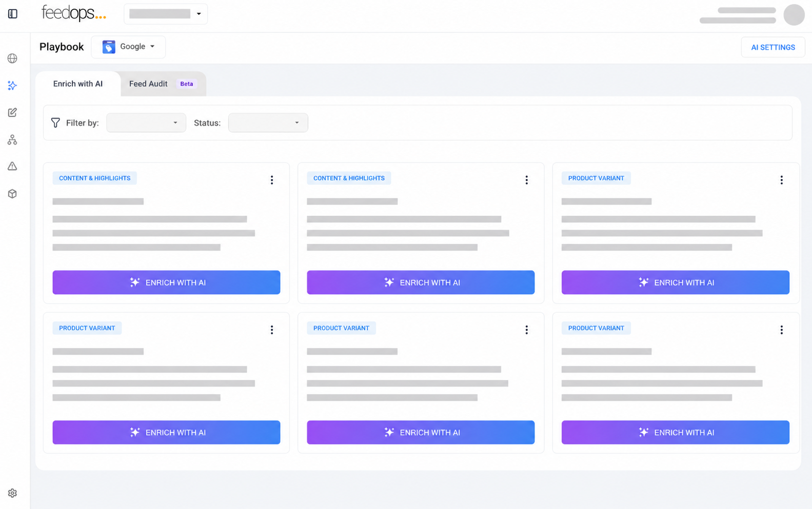Open the globe icon in sidebar
The image size is (812, 509).
point(12,58)
